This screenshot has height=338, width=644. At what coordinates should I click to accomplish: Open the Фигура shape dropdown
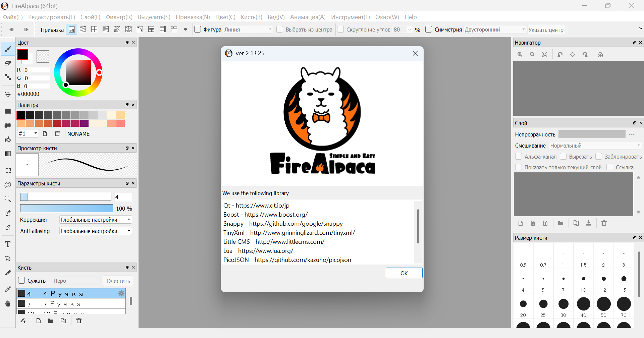[x=248, y=30]
